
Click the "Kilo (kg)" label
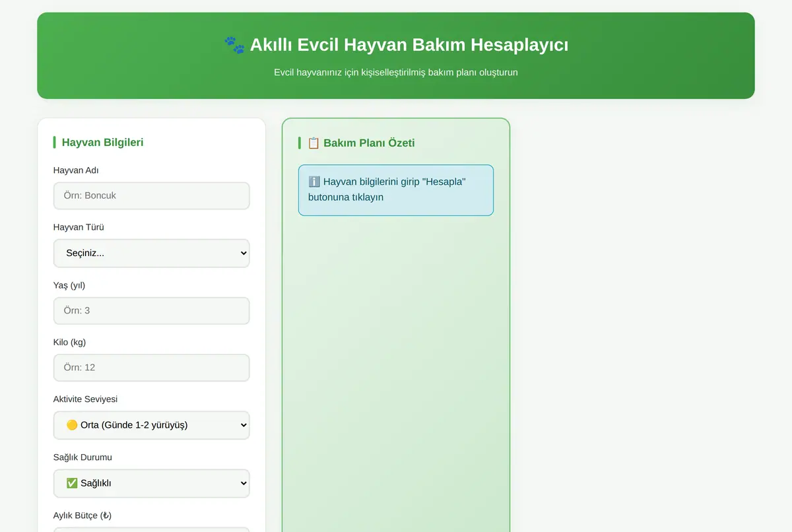tap(69, 342)
